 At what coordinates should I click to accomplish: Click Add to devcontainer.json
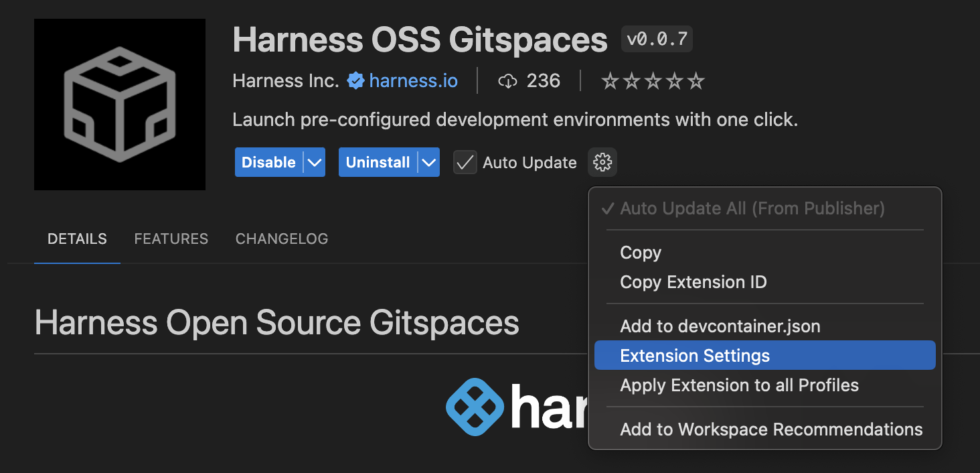coord(720,326)
